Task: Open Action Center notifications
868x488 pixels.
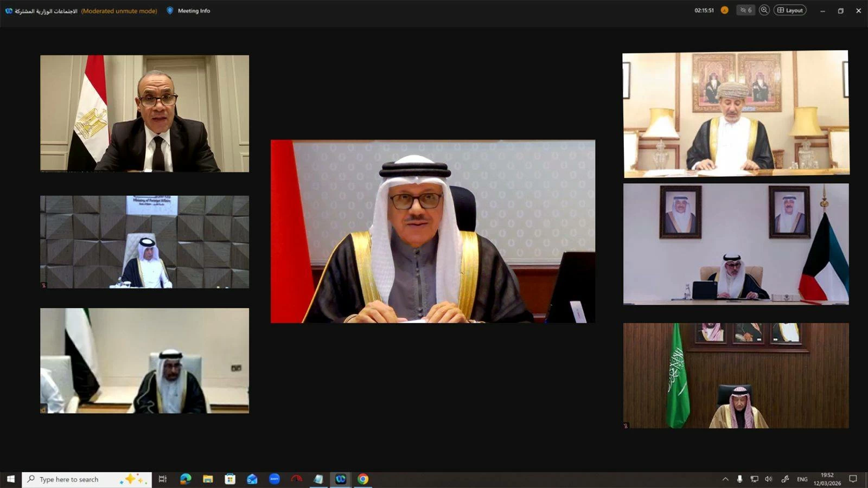Action: (x=853, y=479)
